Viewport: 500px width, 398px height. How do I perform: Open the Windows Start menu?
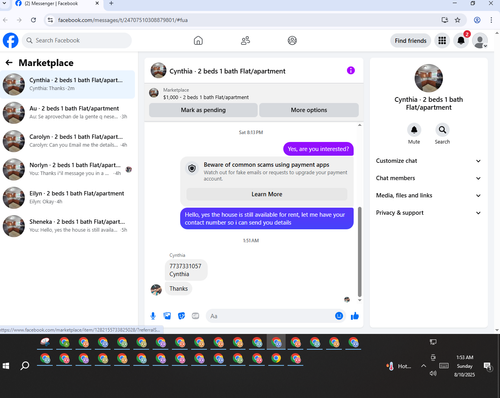6,366
